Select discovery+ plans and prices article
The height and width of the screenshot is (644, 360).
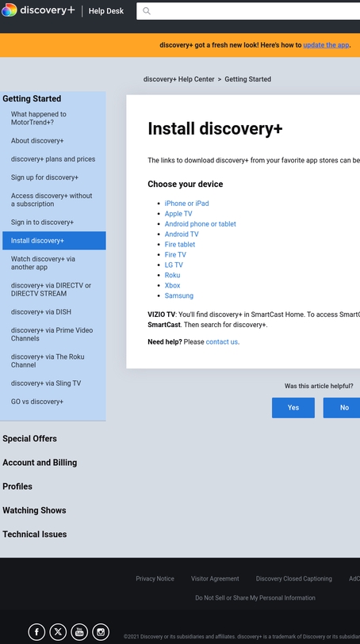pyautogui.click(x=53, y=159)
